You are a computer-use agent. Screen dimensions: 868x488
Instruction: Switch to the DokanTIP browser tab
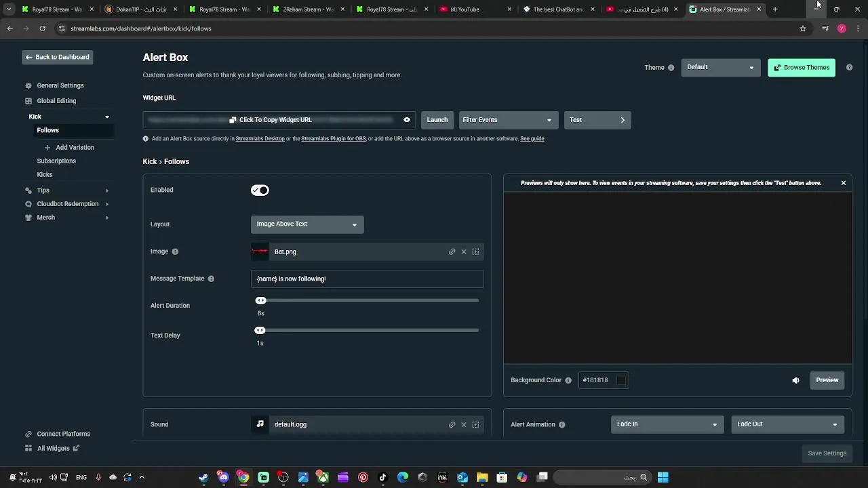pyautogui.click(x=142, y=9)
